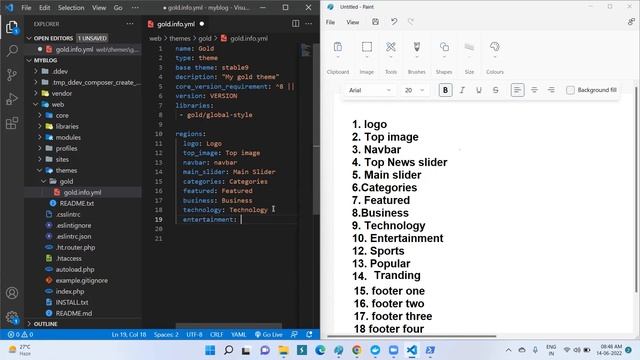Click the Undo arrow in Paint
This screenshot has height=360, width=640.
click(393, 22)
